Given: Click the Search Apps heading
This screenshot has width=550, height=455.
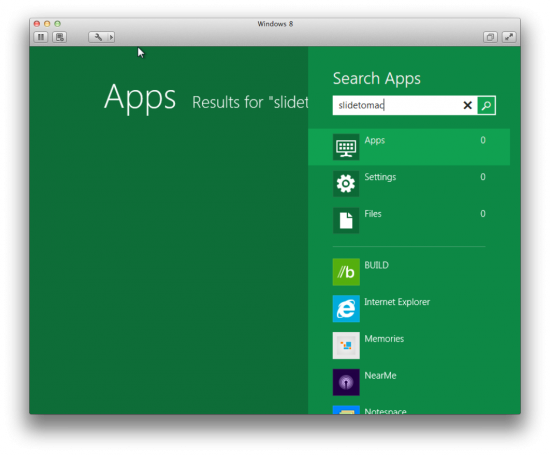Looking at the screenshot, I should tap(377, 79).
